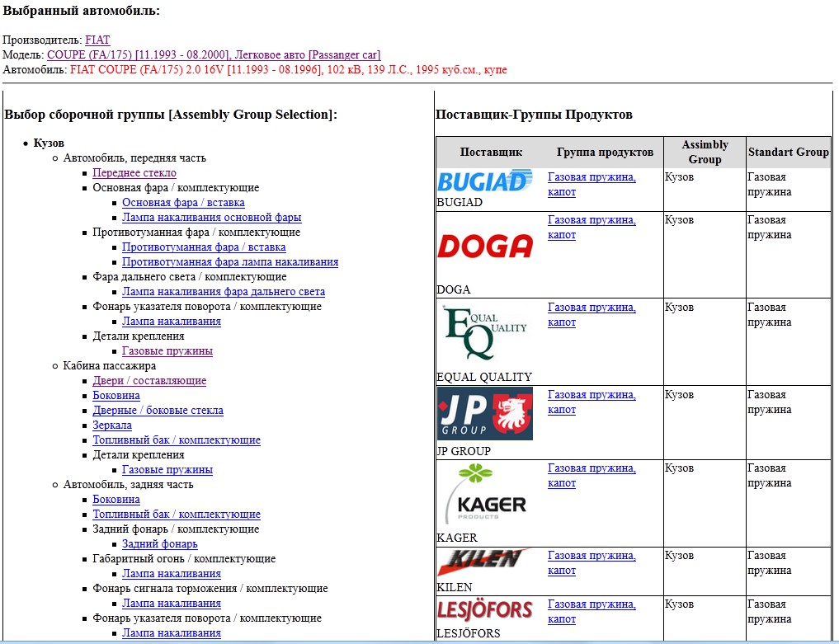The width and height of the screenshot is (839, 644).
Task: Open KILEN Газовая пружина, капот link
Action: (592, 563)
